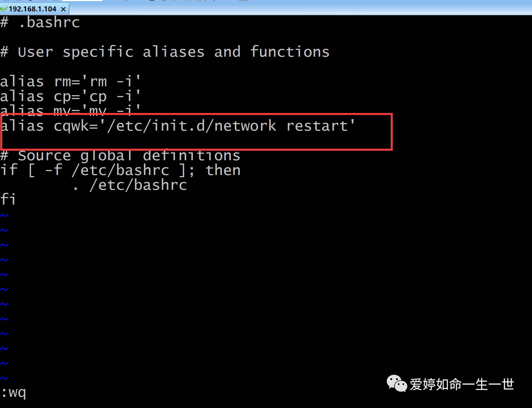The height and width of the screenshot is (408, 532).
Task: Click the alias cqwk network restart line
Action: click(178, 126)
